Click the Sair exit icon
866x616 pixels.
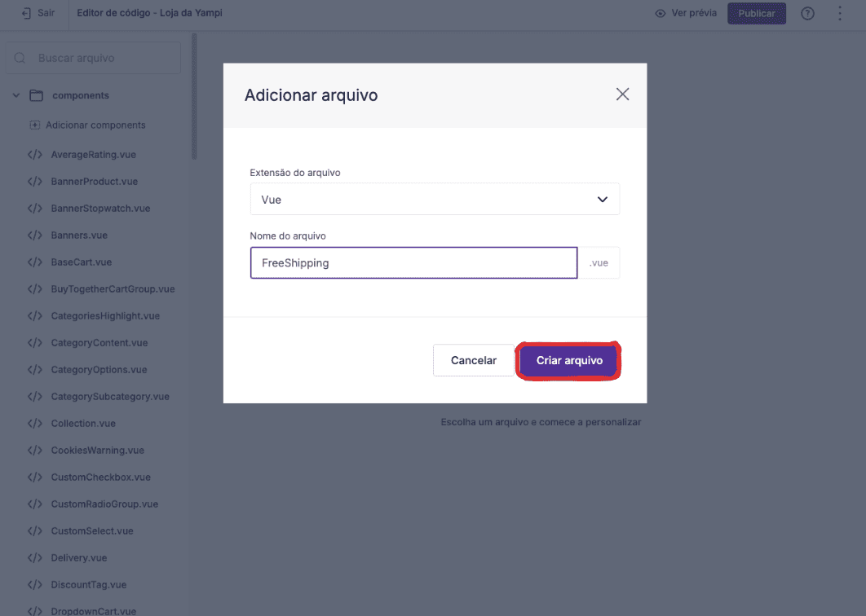pos(26,13)
